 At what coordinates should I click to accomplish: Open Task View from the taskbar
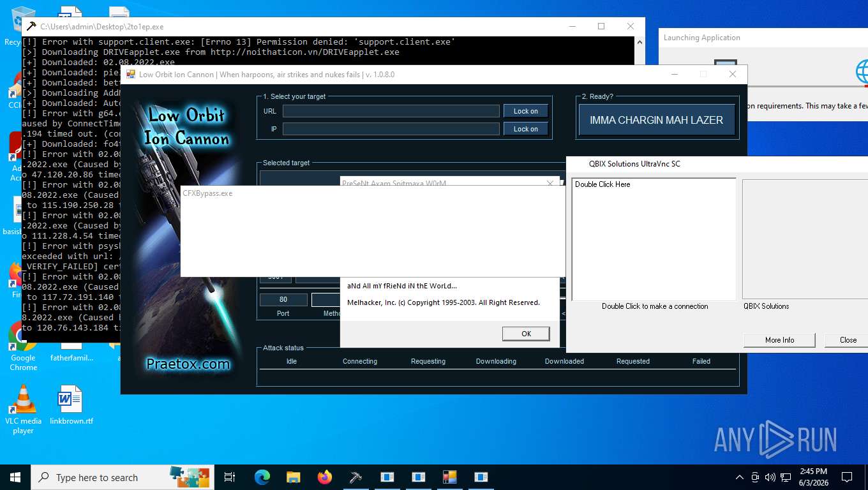click(x=230, y=477)
